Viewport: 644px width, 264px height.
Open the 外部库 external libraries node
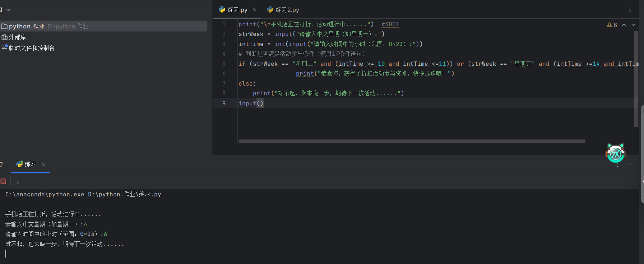click(x=14, y=37)
